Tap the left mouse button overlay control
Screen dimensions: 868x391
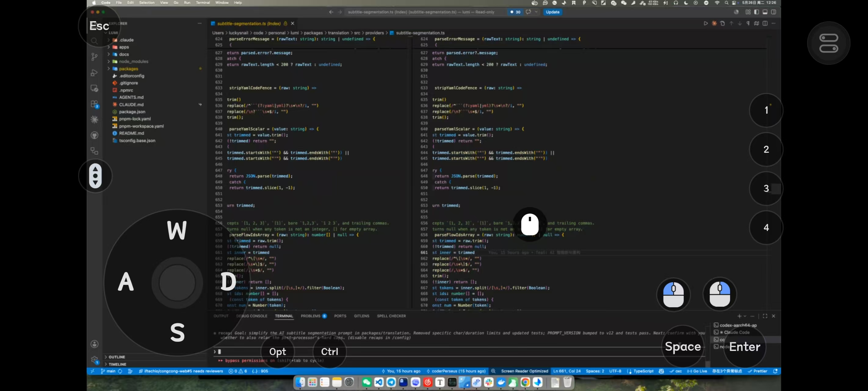[x=673, y=294]
